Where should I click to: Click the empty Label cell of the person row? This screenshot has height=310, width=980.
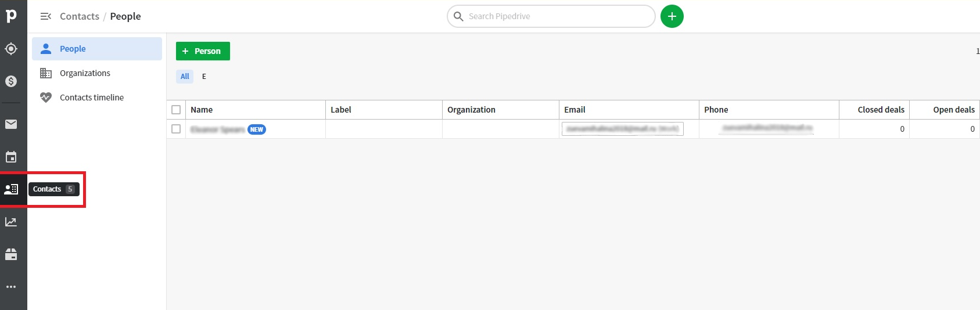[x=384, y=129]
